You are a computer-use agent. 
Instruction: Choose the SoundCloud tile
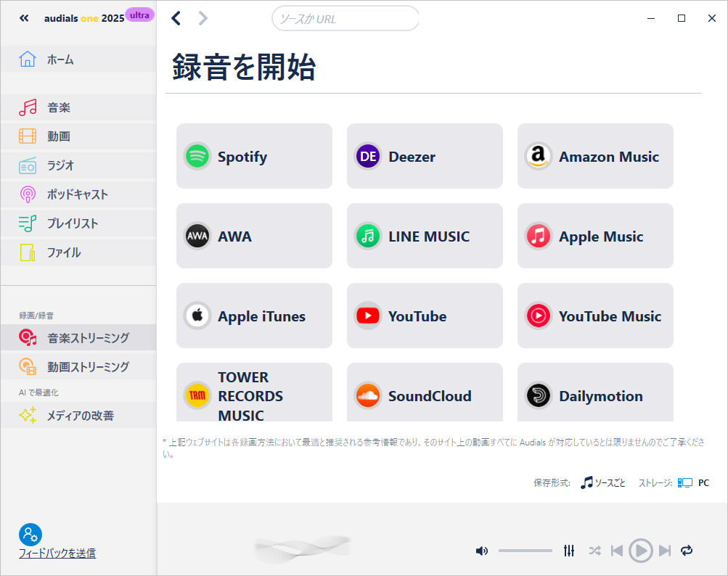pos(425,392)
